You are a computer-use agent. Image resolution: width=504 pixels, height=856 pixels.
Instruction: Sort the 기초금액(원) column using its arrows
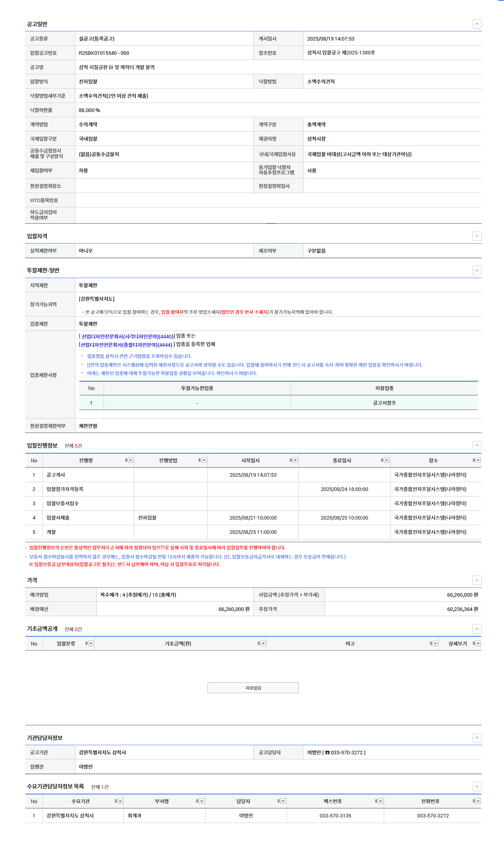coord(259,643)
